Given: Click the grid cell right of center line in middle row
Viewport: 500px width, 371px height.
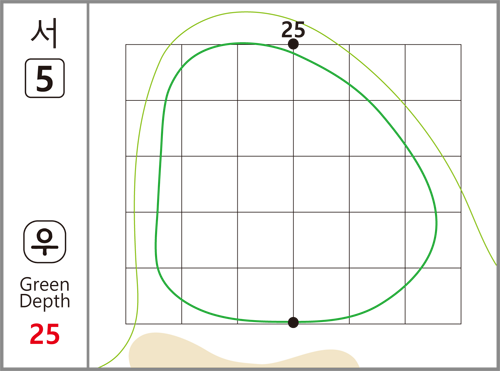Looking at the screenshot, I should 321,184.
